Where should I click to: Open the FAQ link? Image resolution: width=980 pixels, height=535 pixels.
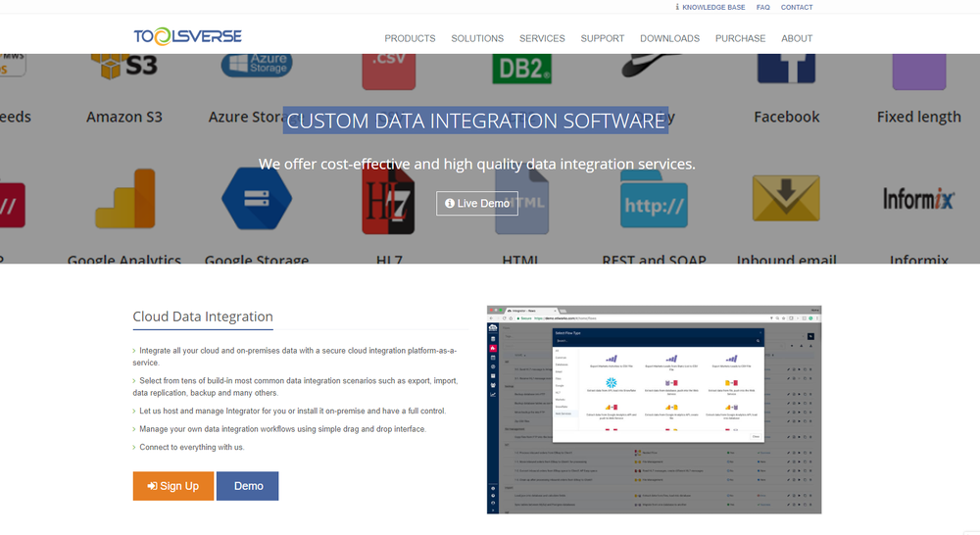(763, 8)
